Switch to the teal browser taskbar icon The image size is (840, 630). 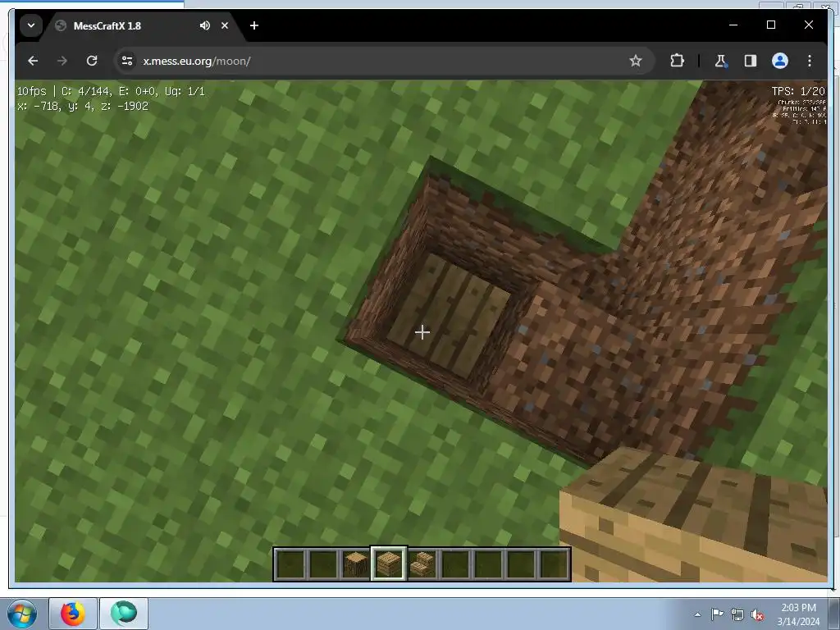(124, 614)
